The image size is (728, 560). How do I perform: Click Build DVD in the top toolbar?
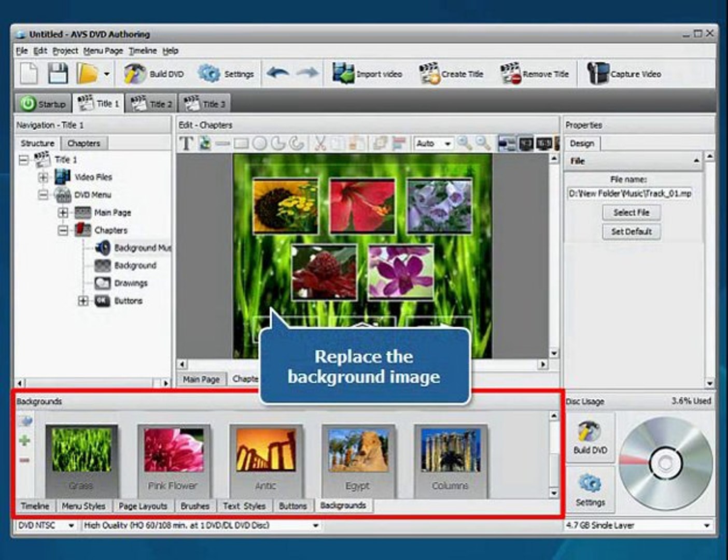click(x=153, y=74)
